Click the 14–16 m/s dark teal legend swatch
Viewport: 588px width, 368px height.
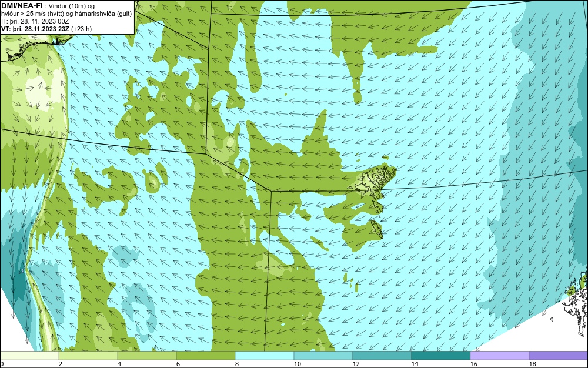click(440, 356)
